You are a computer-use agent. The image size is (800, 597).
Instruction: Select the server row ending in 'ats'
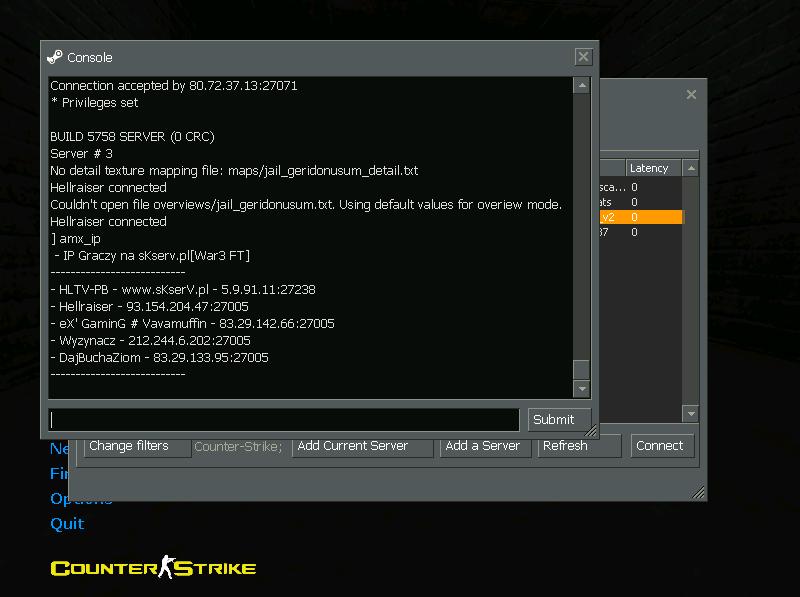[x=641, y=202]
